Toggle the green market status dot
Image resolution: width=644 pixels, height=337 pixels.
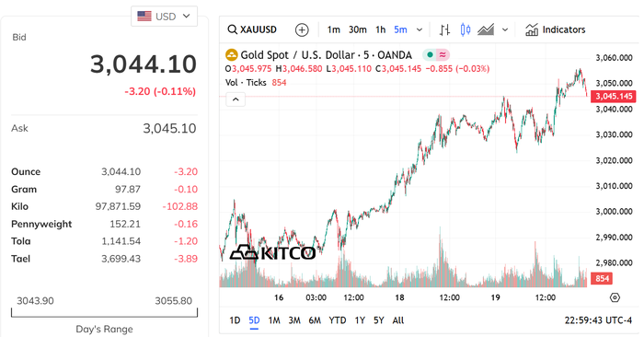pyautogui.click(x=430, y=54)
